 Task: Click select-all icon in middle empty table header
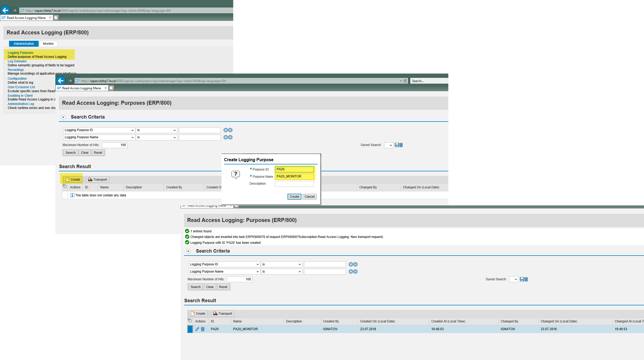[x=65, y=186]
